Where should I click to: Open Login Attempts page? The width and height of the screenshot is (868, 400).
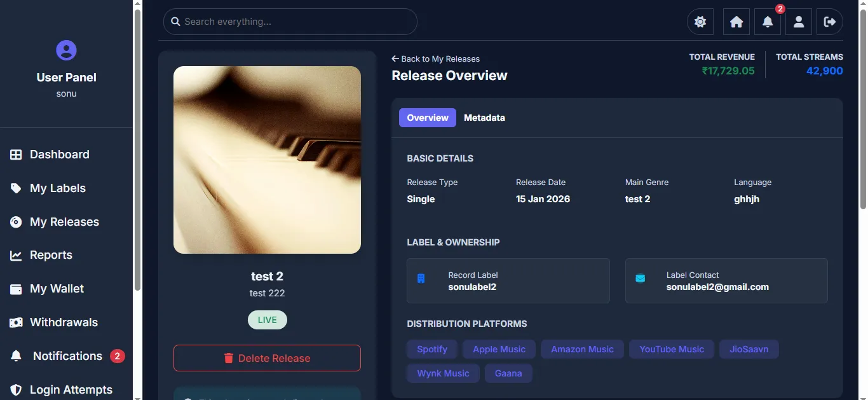pyautogui.click(x=67, y=389)
